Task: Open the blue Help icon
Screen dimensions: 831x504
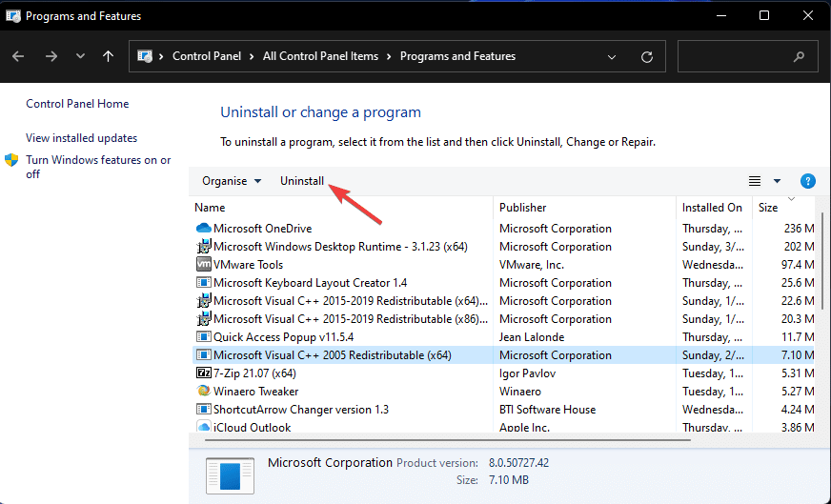Action: pos(808,181)
